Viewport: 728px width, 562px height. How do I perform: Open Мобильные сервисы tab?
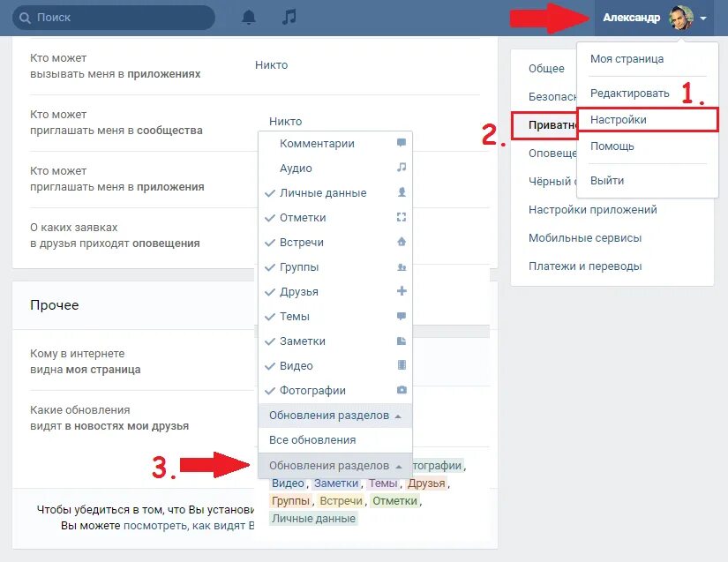(x=585, y=238)
